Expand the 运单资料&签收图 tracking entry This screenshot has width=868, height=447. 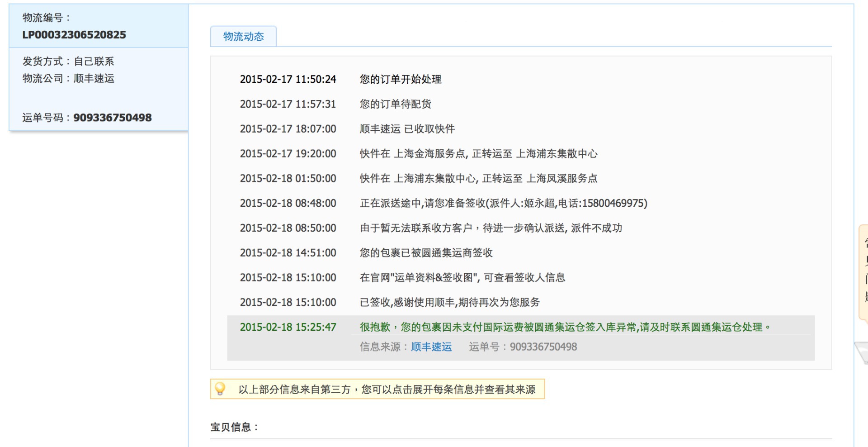point(462,278)
